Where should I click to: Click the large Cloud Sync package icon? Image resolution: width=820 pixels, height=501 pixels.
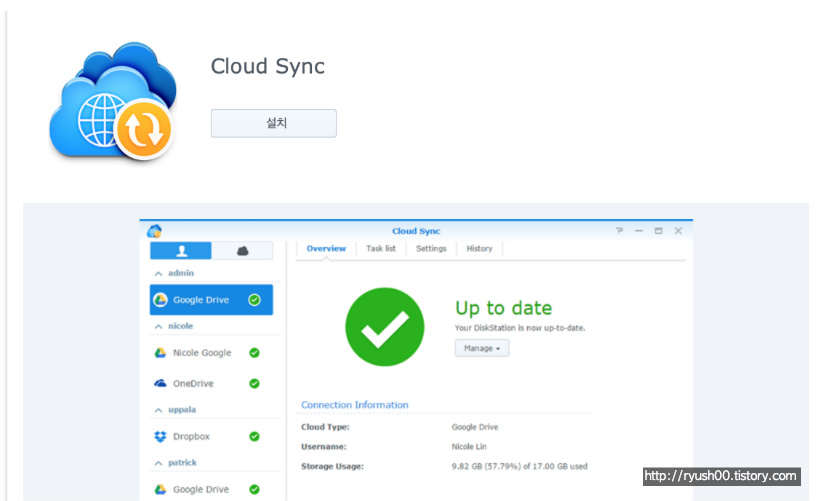[x=112, y=101]
